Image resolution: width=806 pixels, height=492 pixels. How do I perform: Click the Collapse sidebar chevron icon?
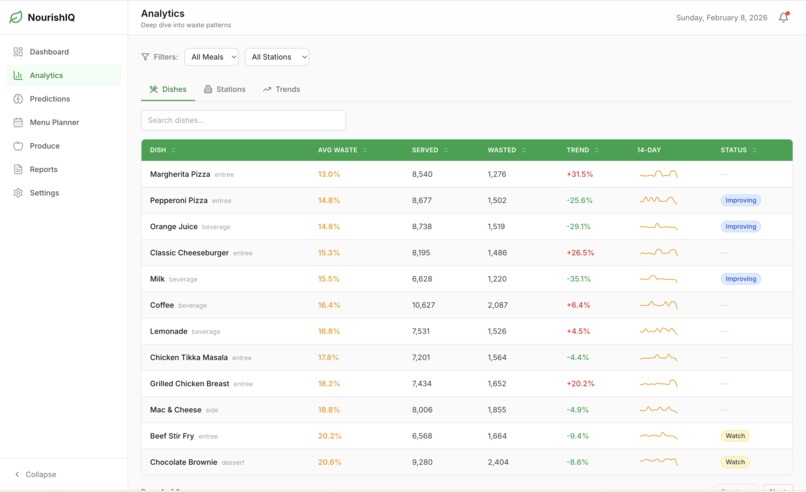click(17, 474)
